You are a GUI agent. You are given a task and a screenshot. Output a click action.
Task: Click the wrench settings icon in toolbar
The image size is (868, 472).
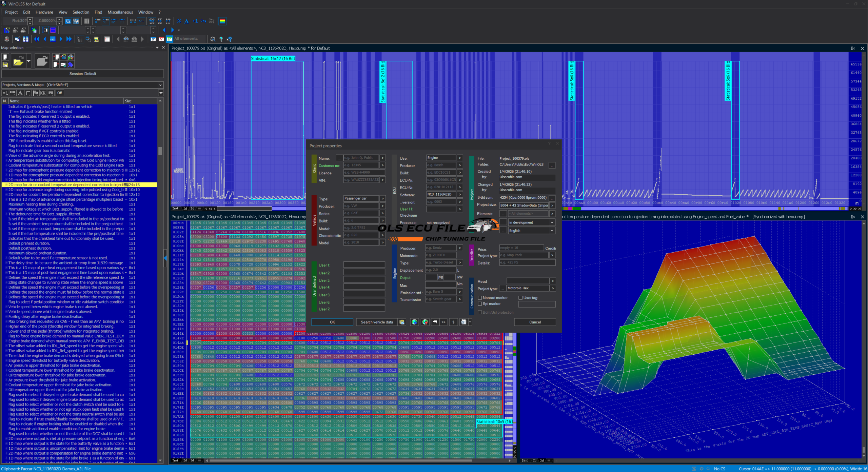(x=213, y=39)
